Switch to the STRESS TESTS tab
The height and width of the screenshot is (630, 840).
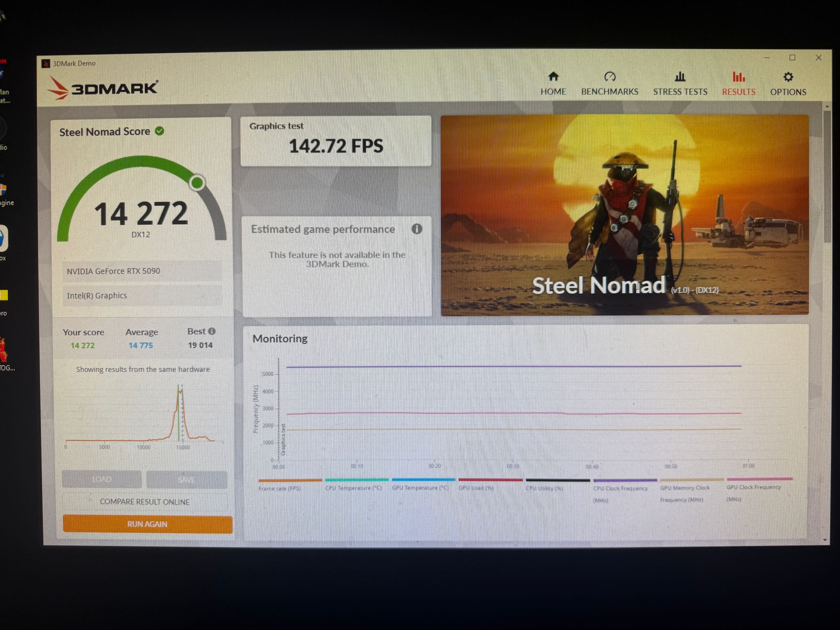click(680, 84)
